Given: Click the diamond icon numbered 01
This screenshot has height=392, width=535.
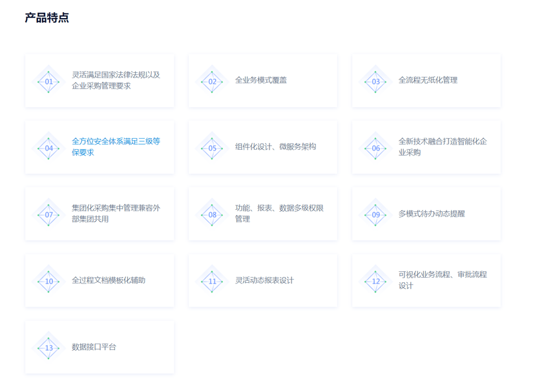Looking at the screenshot, I should coord(48,81).
